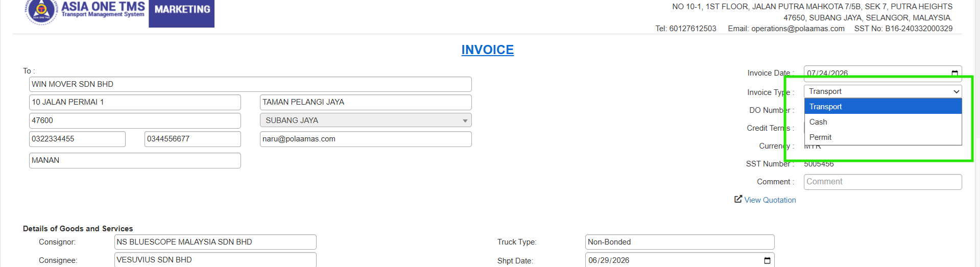Choose Transport in Invoice Type list
The image size is (980, 267).
pyautogui.click(x=883, y=107)
